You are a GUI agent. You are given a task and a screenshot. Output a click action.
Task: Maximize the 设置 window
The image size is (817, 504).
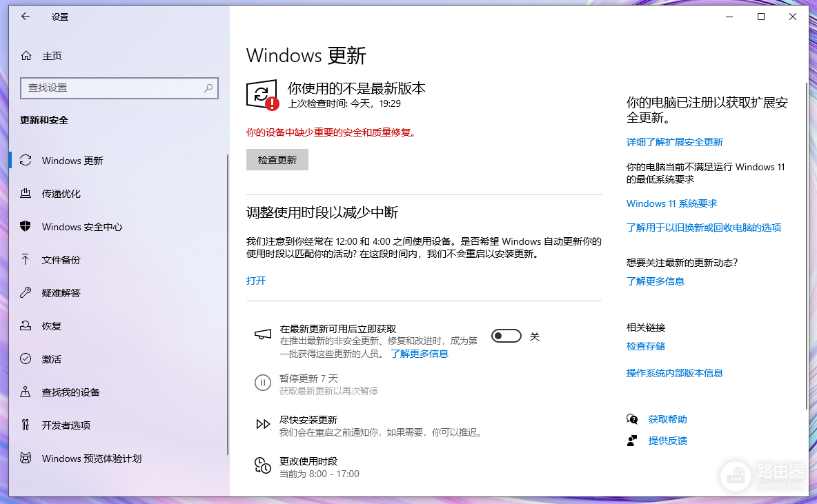click(760, 17)
